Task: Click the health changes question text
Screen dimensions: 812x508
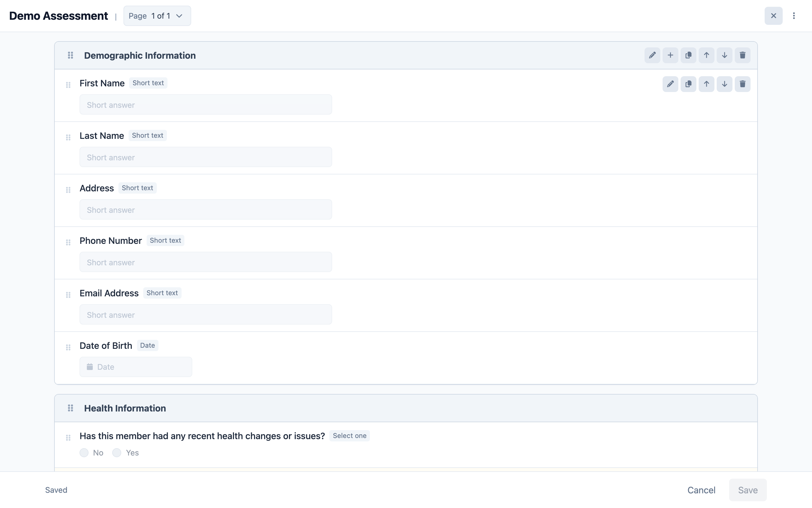Action: click(202, 436)
